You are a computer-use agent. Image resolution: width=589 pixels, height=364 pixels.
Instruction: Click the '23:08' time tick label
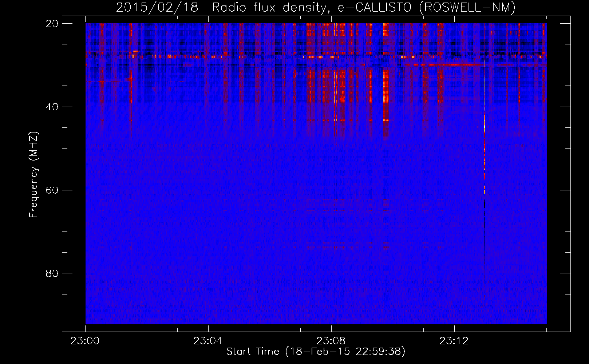pos(331,341)
